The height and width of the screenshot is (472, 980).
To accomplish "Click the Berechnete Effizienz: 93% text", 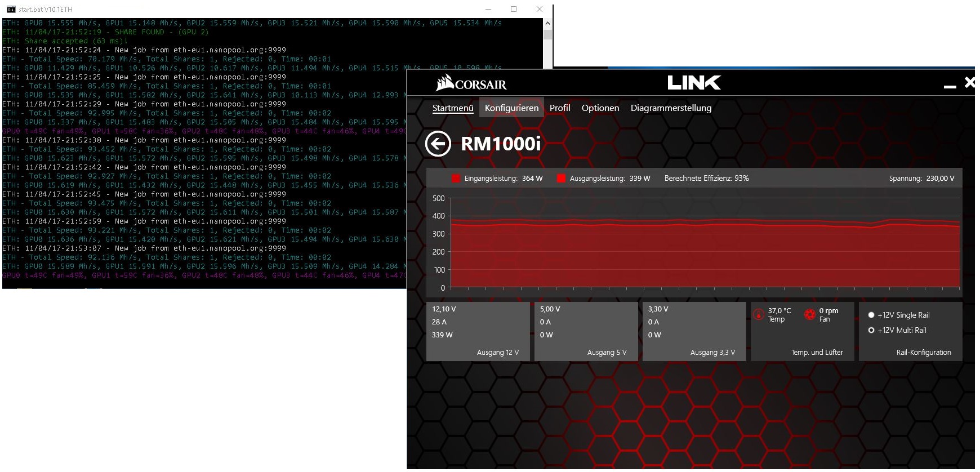I will tap(706, 178).
